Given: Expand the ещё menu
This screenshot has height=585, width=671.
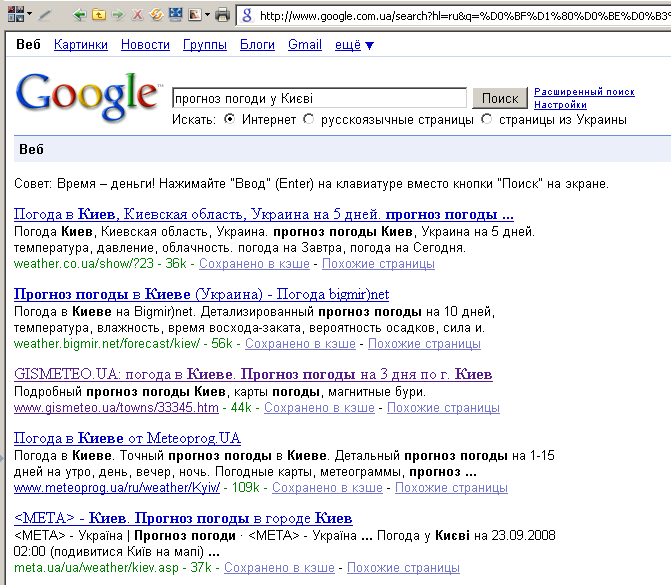Looking at the screenshot, I should tap(354, 45).
